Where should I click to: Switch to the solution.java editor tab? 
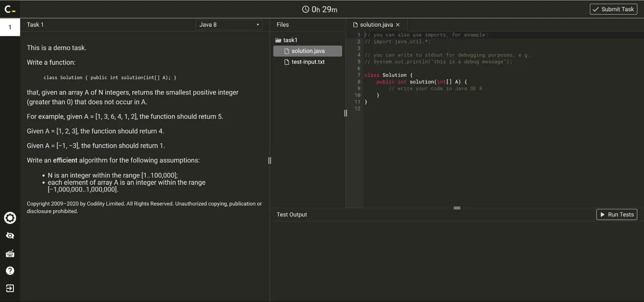(376, 25)
